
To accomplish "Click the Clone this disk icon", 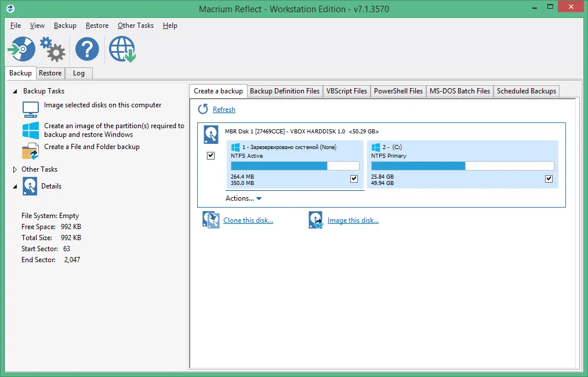I will (x=211, y=220).
